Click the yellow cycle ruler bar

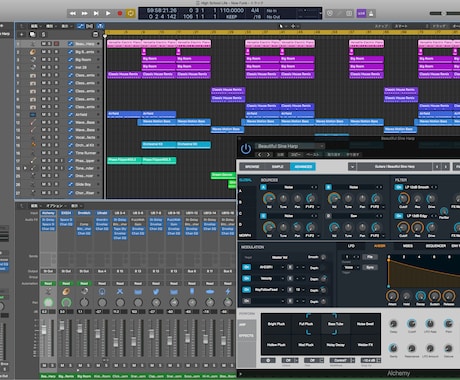[283, 33]
